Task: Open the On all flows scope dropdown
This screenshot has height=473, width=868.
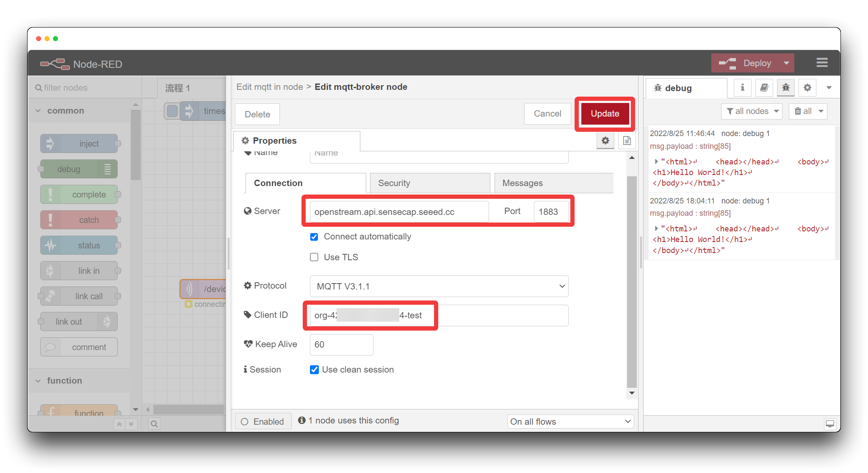Action: pyautogui.click(x=570, y=422)
